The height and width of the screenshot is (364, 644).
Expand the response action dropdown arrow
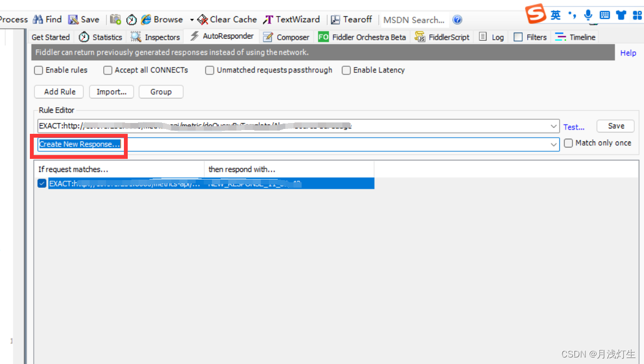554,144
